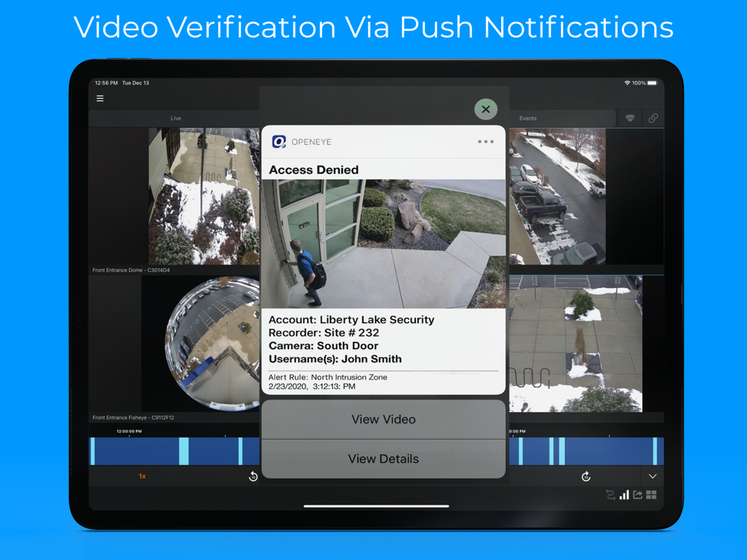Viewport: 747px width, 560px height.
Task: Click 'Recorder: Site # 232' text
Action: pos(324,332)
